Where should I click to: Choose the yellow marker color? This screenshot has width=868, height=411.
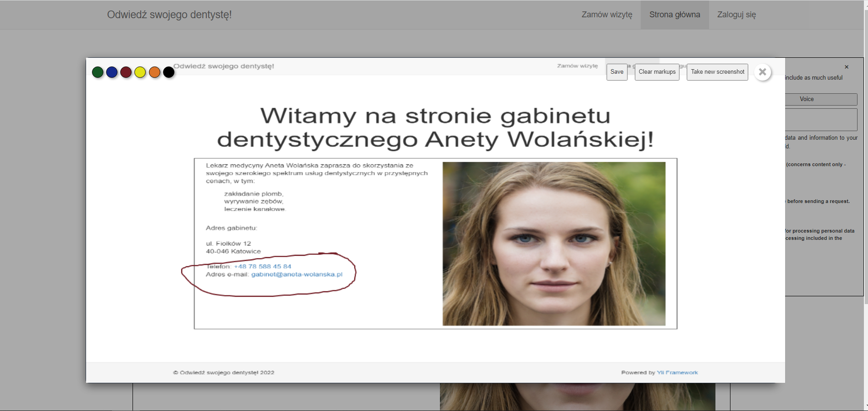pyautogui.click(x=140, y=72)
